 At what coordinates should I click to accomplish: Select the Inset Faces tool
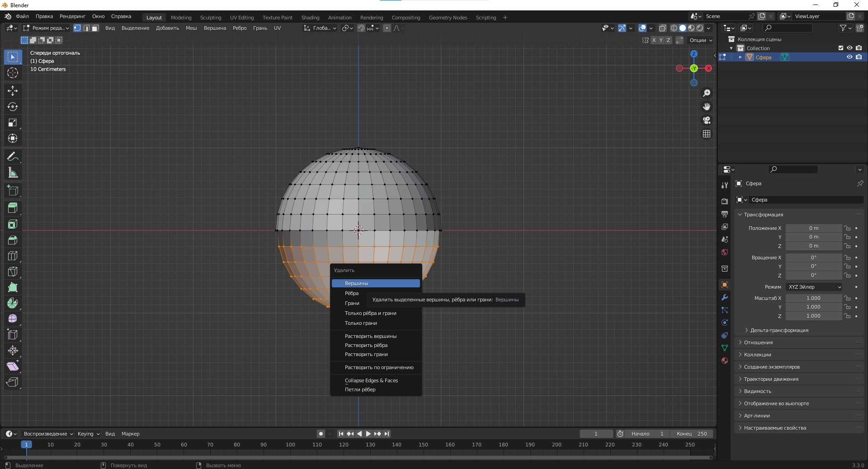click(13, 224)
